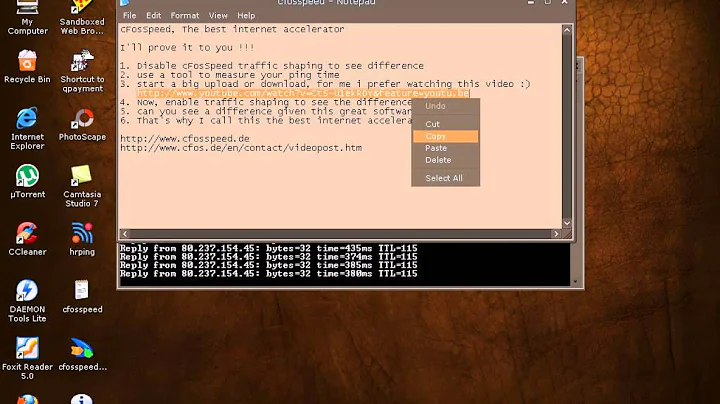Click the cfos.de videopost.htm URL line
The height and width of the screenshot is (404, 720).
click(x=241, y=148)
